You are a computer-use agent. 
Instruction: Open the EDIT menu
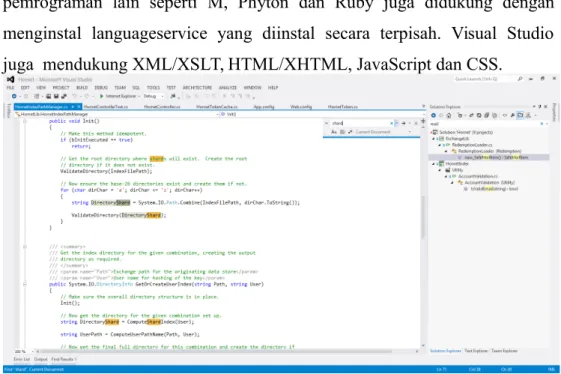click(x=25, y=88)
